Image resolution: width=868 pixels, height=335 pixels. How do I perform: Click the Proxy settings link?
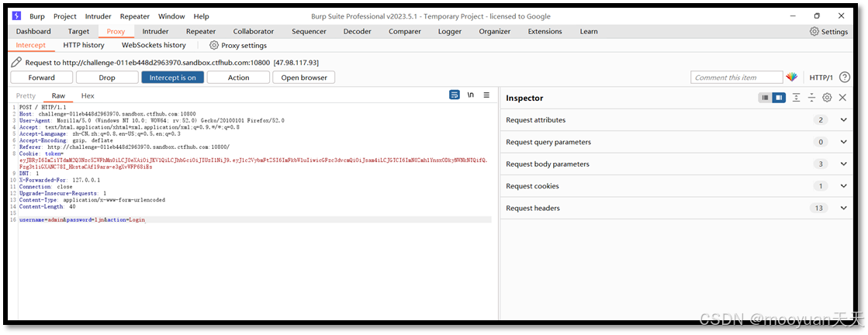(244, 46)
